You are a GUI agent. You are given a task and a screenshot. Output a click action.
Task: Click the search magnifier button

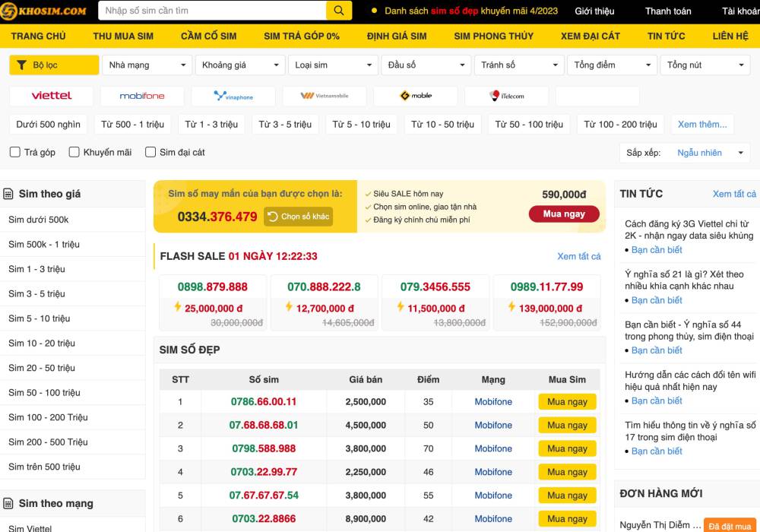click(339, 10)
